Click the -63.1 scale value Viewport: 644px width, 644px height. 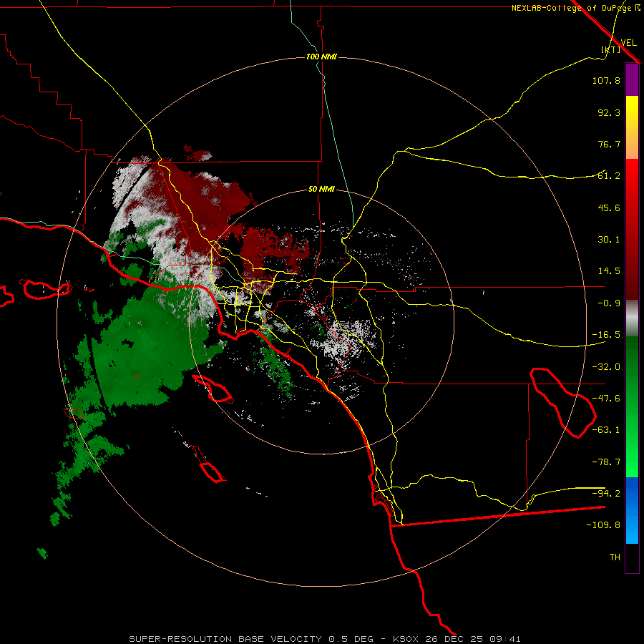(606, 430)
